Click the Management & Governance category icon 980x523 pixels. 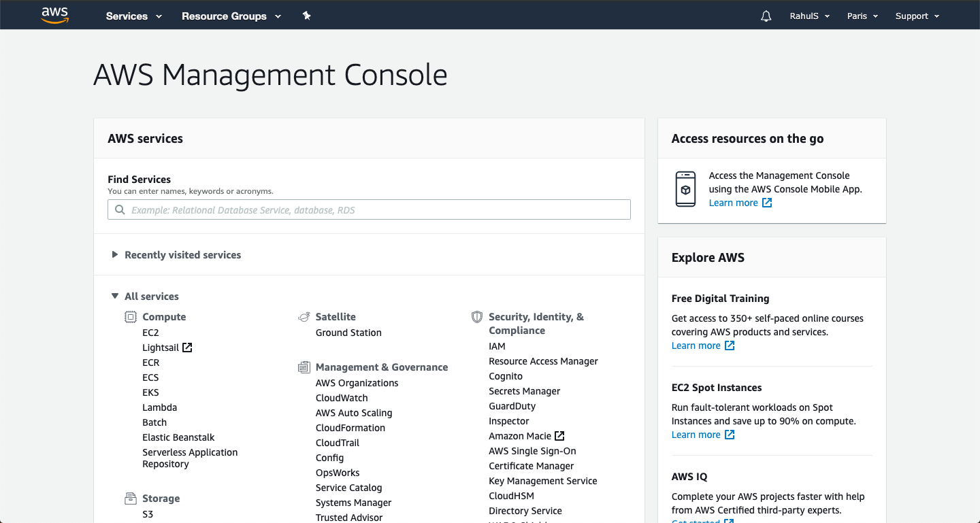tap(304, 367)
